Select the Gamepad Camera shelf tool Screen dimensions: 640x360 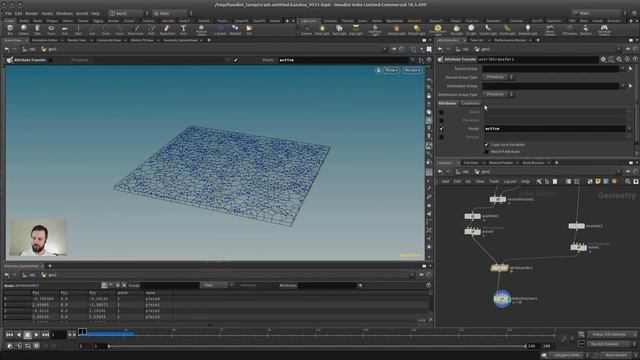pos(604,29)
